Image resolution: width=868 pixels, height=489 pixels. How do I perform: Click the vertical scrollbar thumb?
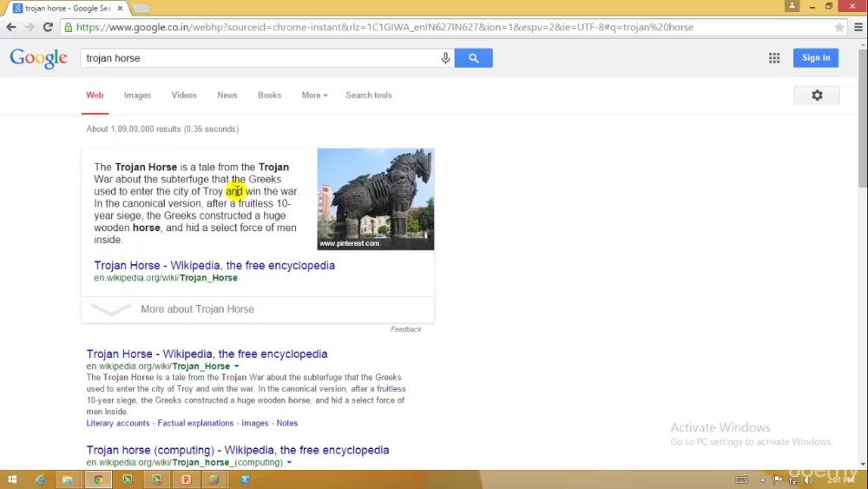[x=863, y=119]
